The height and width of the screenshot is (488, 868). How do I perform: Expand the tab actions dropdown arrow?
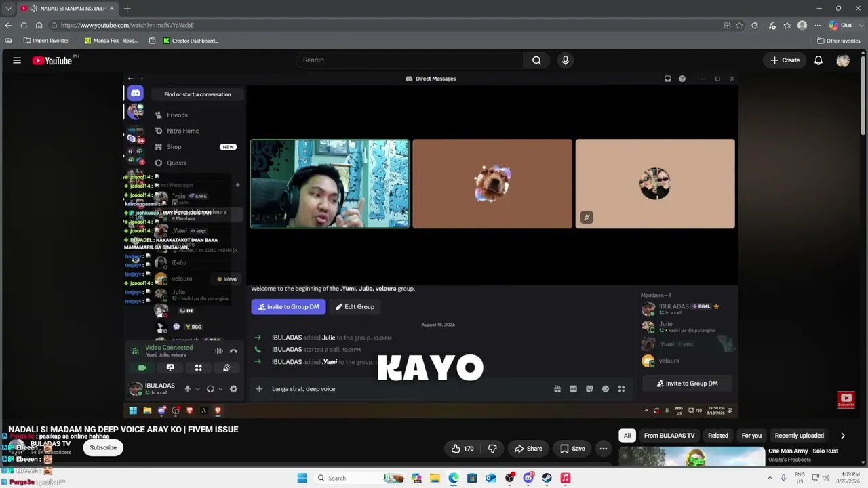[x=8, y=9]
